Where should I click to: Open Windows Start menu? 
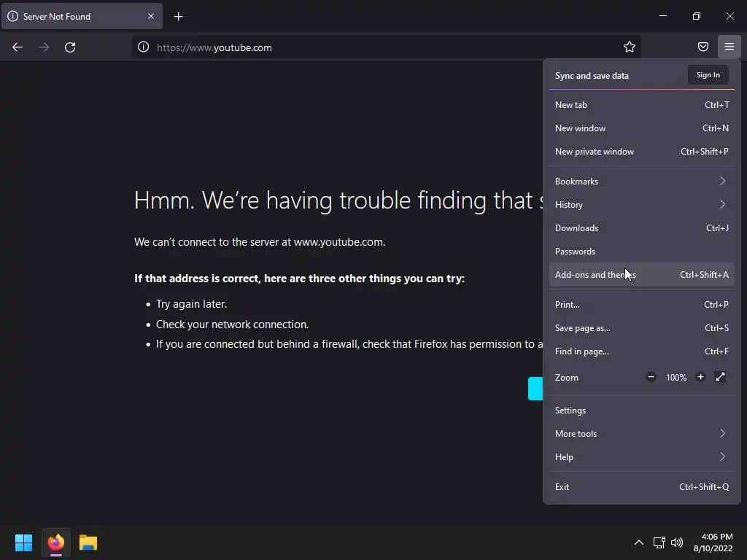pos(23,542)
